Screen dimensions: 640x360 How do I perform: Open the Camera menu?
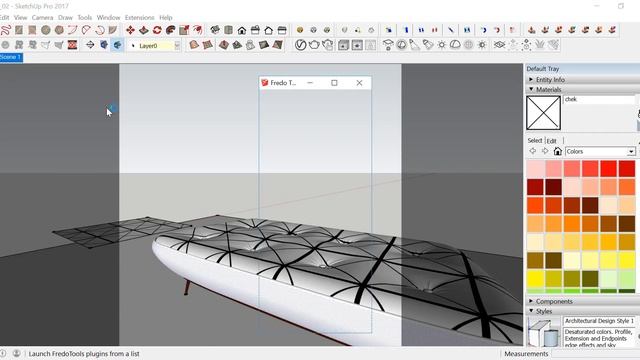(42, 18)
